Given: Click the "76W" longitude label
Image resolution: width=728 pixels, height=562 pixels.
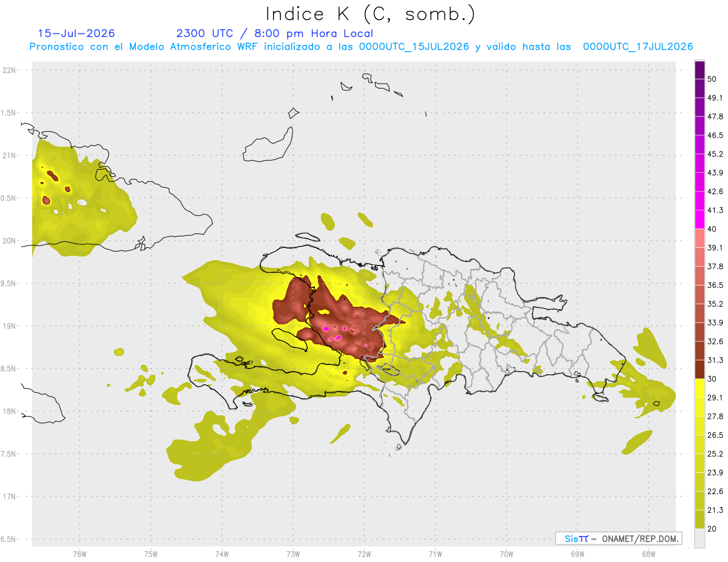Looking at the screenshot, I should coord(79,554).
